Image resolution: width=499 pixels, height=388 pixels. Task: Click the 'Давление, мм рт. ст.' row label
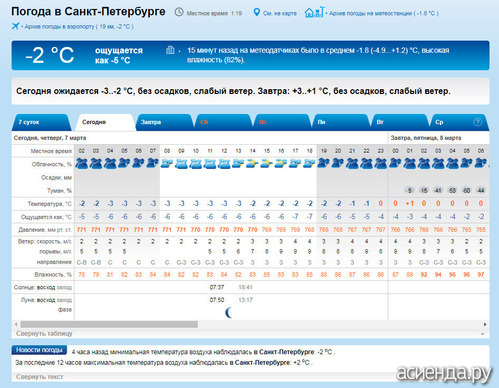(45, 230)
